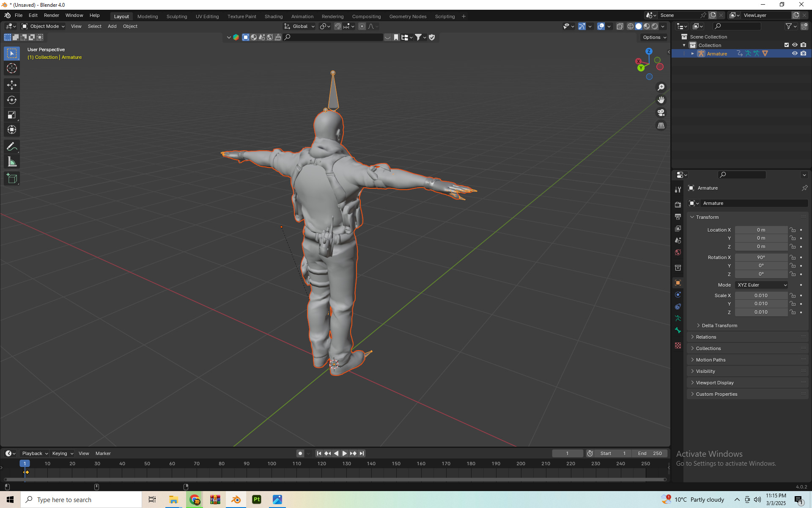Hide Armature in viewport via eye icon

[x=795, y=53]
